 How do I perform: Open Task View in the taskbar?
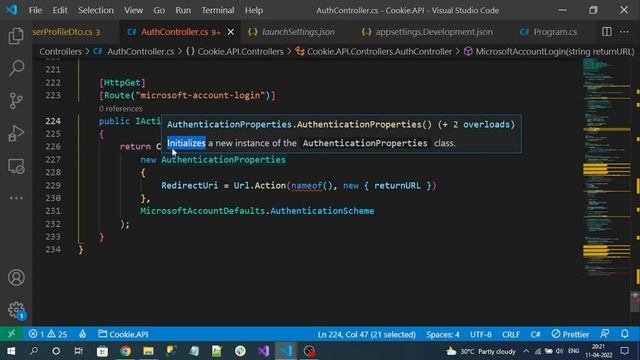pos(78,351)
